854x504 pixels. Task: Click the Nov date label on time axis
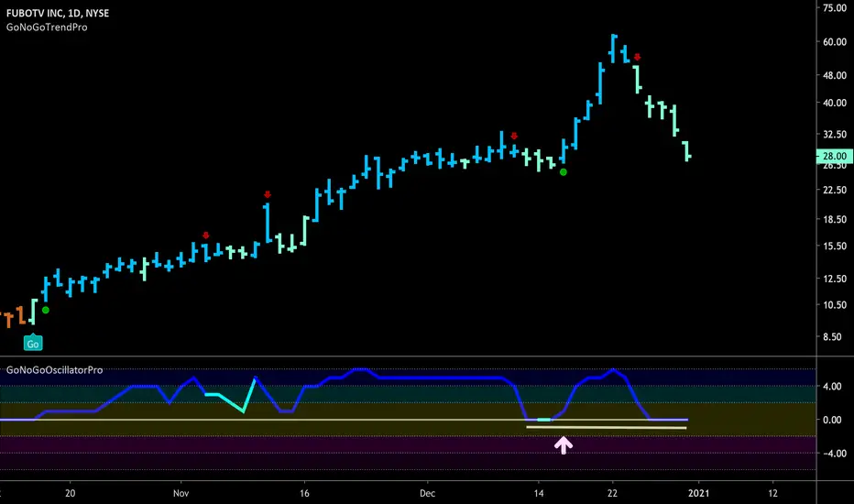point(181,493)
